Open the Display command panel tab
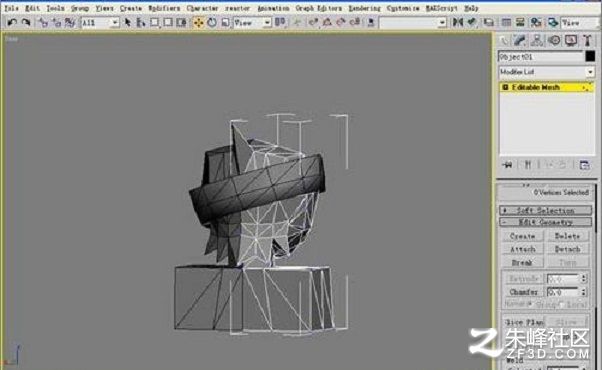This screenshot has width=602, height=370. [x=571, y=41]
